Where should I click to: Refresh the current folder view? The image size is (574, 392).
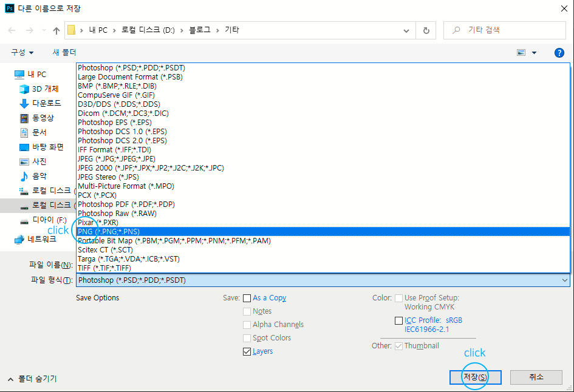pos(426,30)
